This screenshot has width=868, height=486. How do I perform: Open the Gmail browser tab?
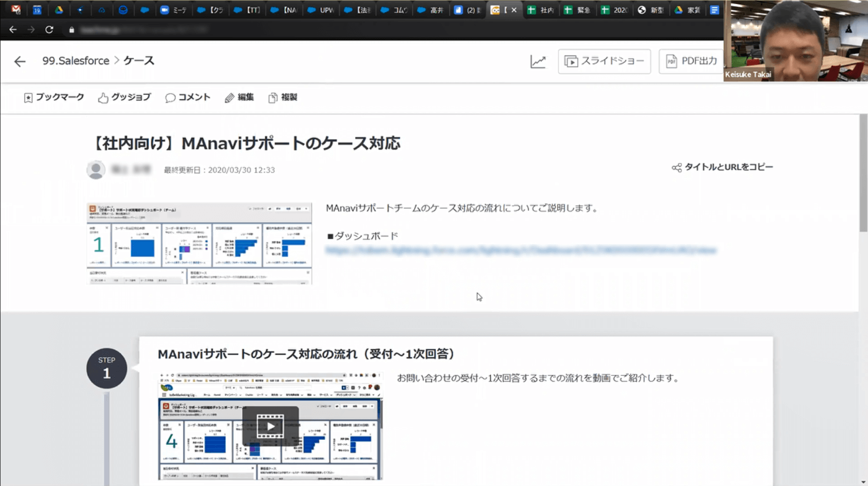(x=16, y=10)
